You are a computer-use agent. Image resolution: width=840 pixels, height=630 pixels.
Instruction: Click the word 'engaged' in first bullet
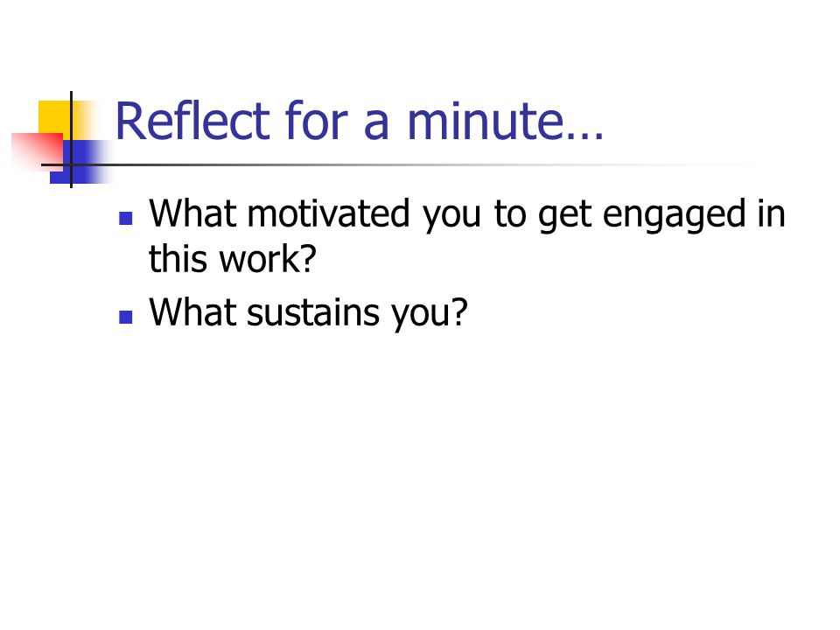click(674, 216)
